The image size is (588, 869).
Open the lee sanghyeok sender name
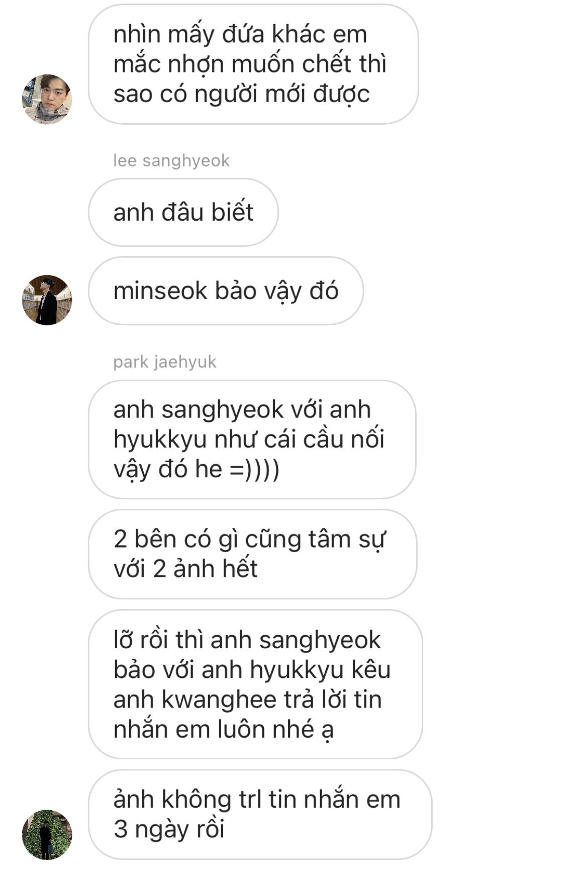pos(171,161)
